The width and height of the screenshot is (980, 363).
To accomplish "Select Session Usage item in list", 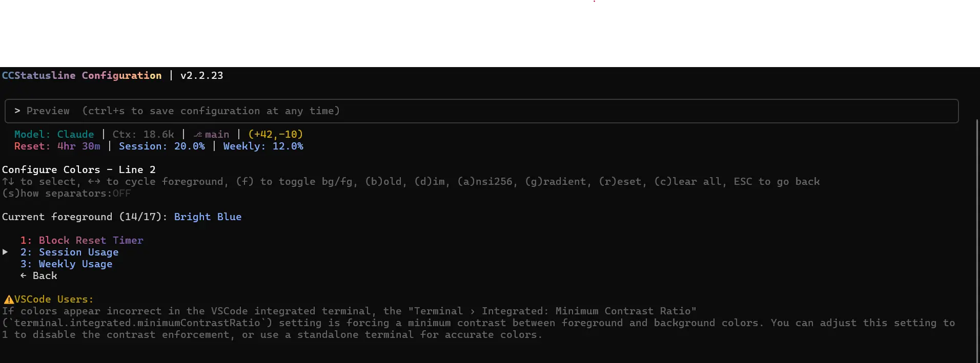I will 69,252.
